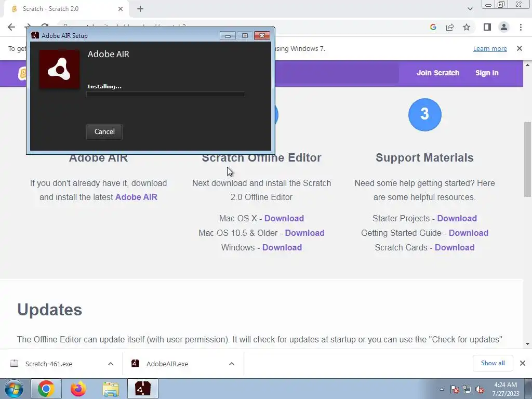This screenshot has width=532, height=399.
Task: Expand options for Scratch-461.exe download
Action: pyautogui.click(x=111, y=364)
